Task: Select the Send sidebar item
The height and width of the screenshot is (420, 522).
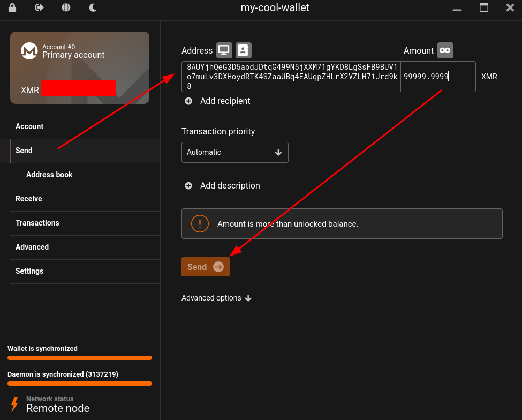Action: pos(85,151)
